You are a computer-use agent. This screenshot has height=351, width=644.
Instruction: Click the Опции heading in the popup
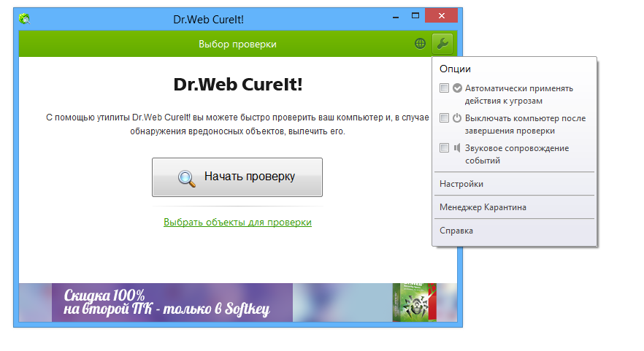[x=455, y=69]
